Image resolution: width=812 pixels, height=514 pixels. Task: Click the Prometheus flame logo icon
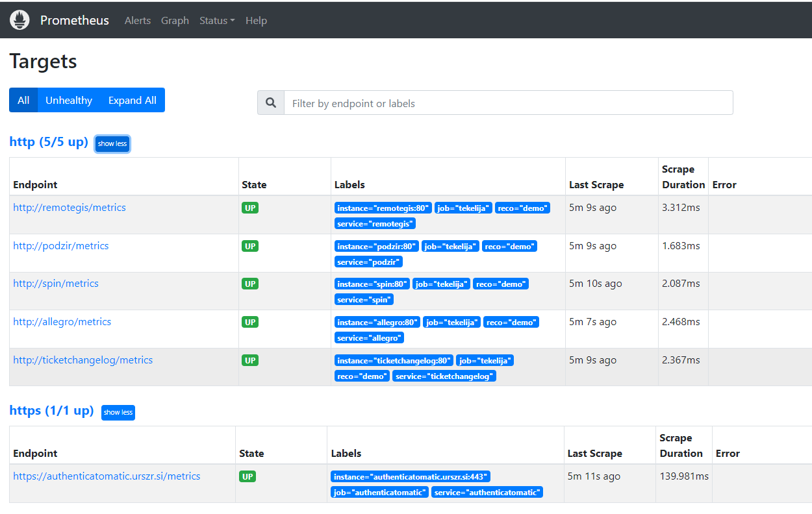19,20
